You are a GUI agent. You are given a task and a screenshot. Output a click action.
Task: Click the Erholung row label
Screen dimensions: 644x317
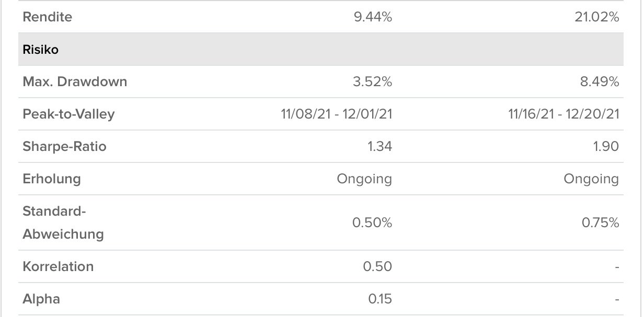pyautogui.click(x=52, y=179)
